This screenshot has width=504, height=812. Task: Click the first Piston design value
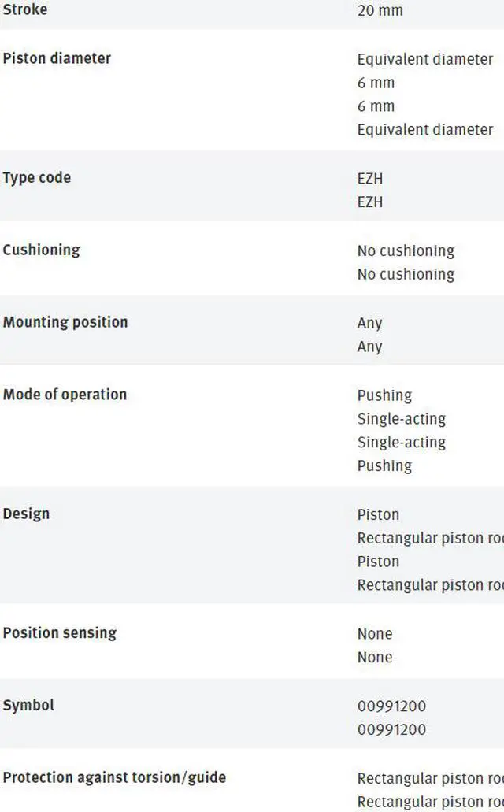click(378, 515)
